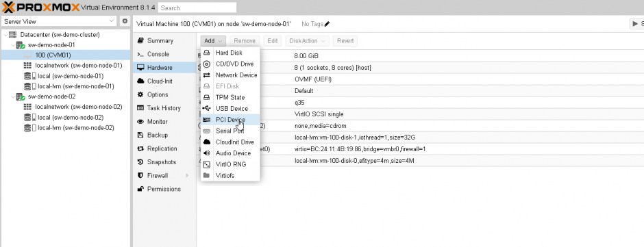Click the Audio Device speaker icon
The height and width of the screenshot is (247, 644).
(207, 153)
